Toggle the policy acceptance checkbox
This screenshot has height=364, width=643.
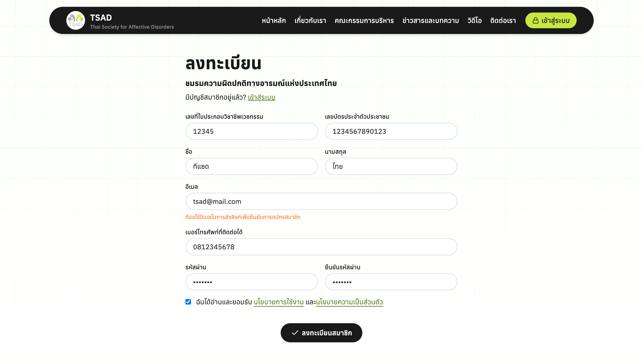[188, 302]
